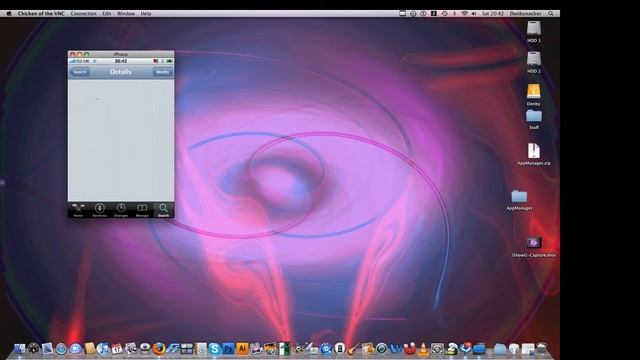Viewport: 640px width, 360px height.
Task: Open the Edit menu
Action: coord(107,13)
